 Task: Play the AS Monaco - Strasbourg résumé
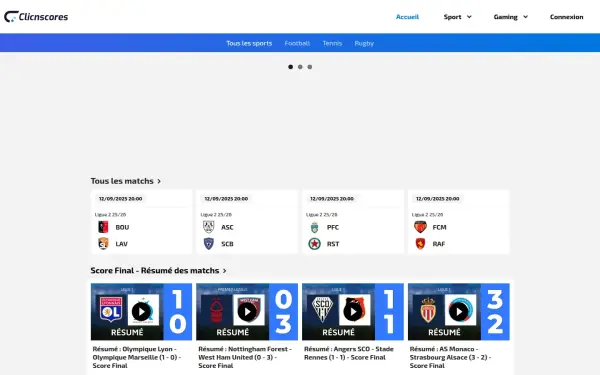pyautogui.click(x=458, y=311)
